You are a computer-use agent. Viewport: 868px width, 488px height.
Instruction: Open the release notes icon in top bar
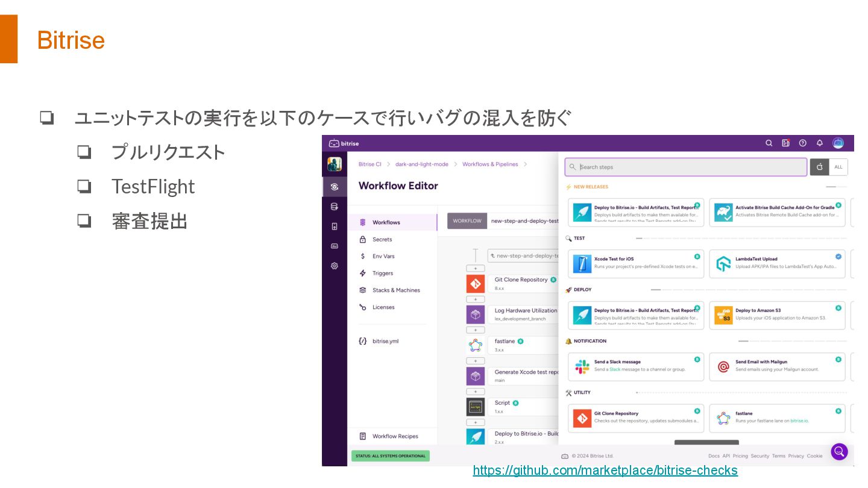pos(785,143)
